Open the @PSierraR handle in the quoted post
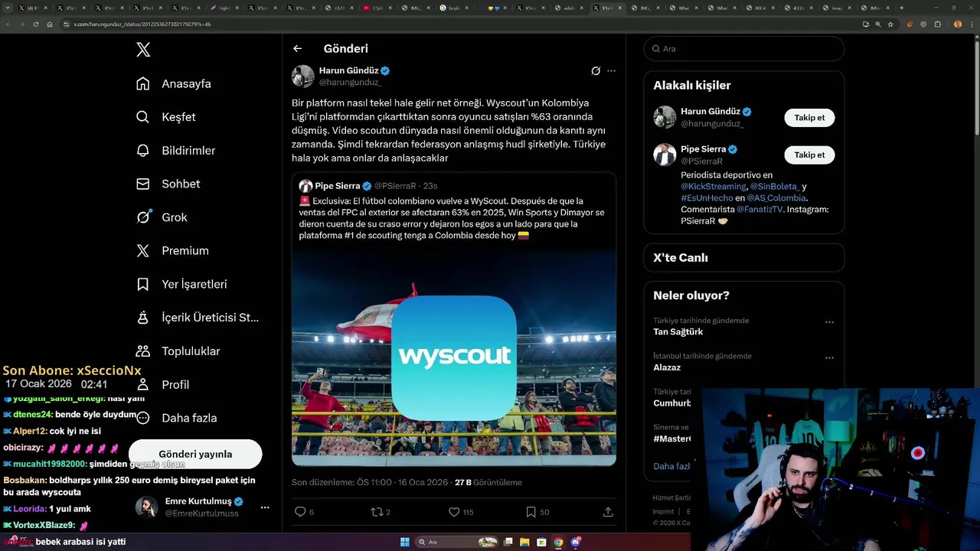980x551 pixels. (395, 186)
